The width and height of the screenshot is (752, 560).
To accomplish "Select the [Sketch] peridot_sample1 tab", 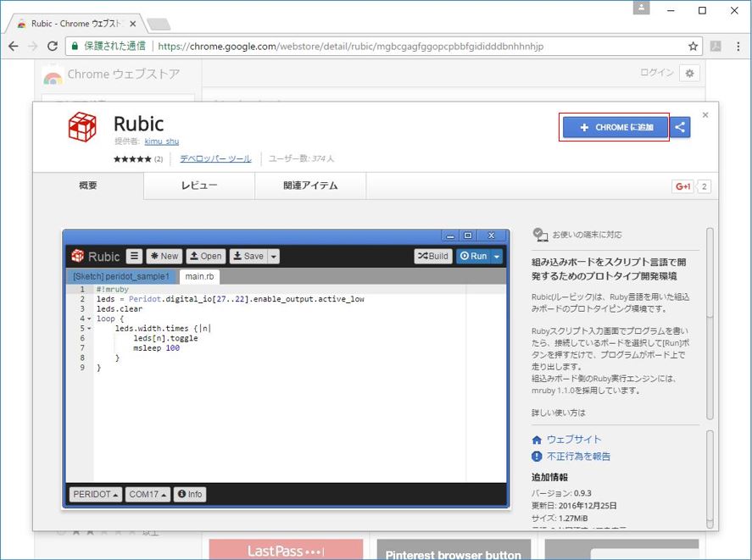I will (121, 276).
